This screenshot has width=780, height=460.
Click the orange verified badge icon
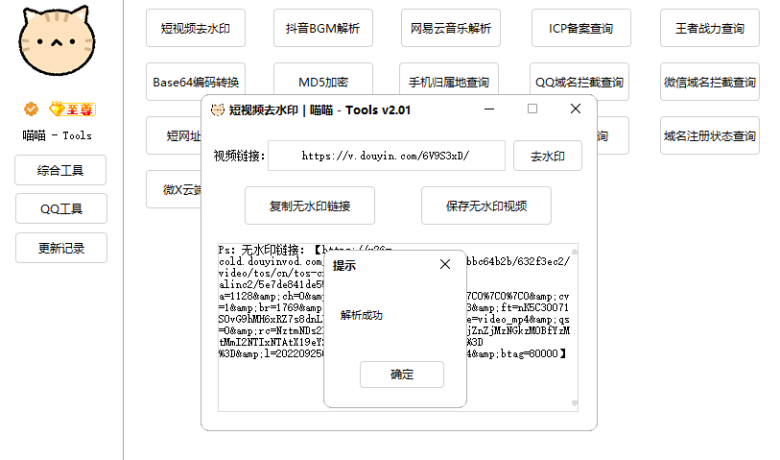coord(31,109)
